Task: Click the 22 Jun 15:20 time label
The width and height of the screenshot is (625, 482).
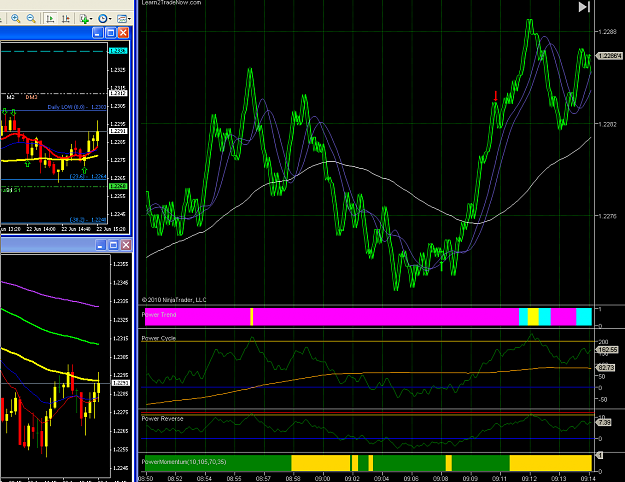Action: [111, 229]
